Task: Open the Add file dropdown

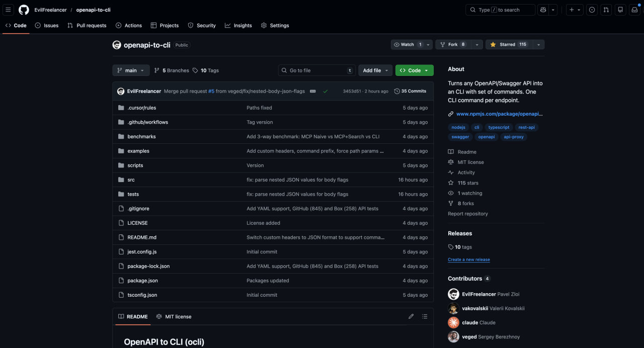Action: point(375,70)
